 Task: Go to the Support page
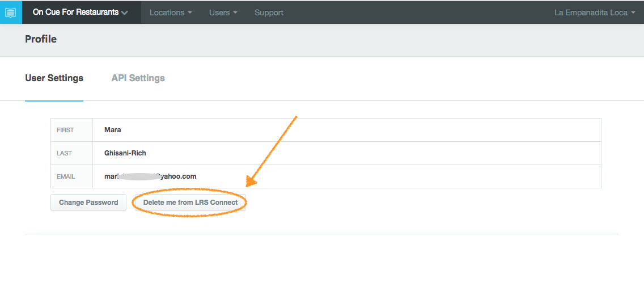(x=269, y=12)
